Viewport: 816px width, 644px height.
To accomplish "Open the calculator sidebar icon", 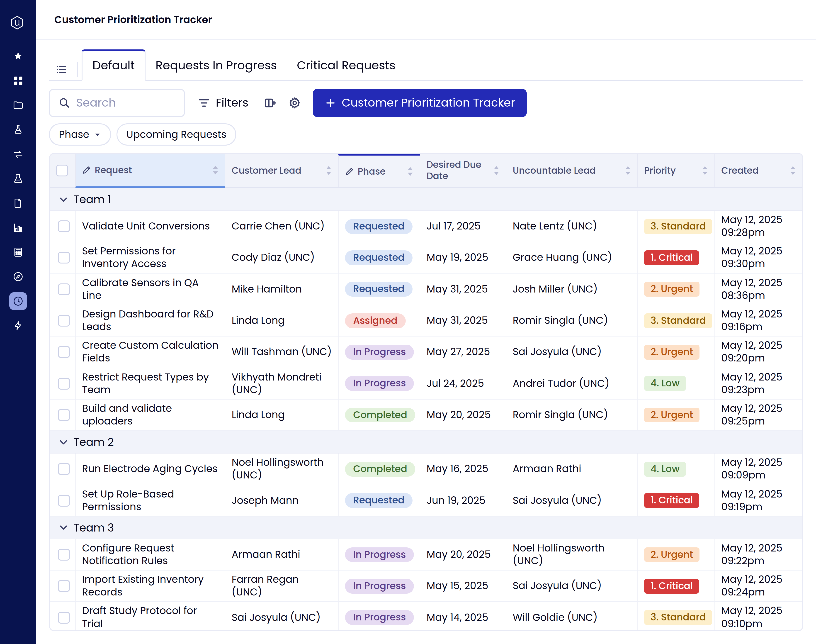I will pos(18,252).
